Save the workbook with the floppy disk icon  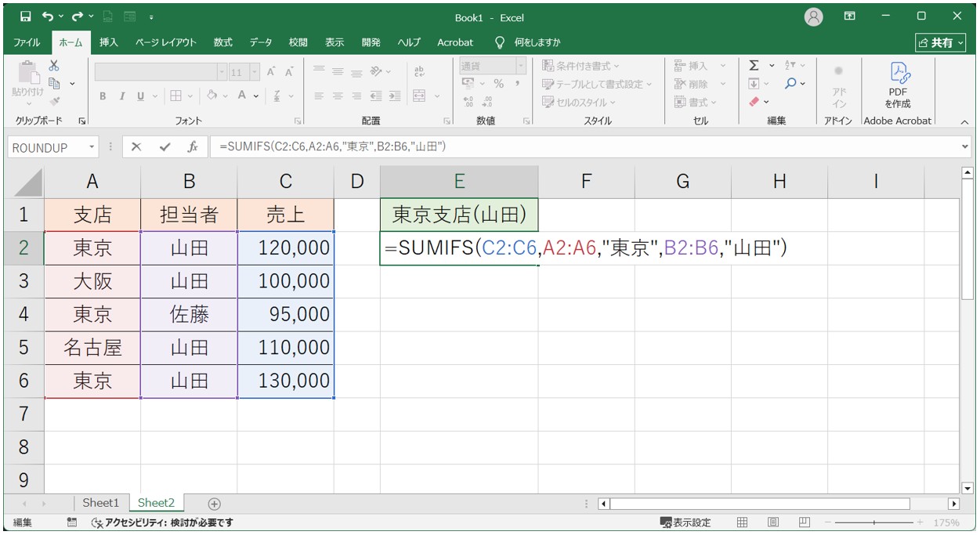(25, 16)
